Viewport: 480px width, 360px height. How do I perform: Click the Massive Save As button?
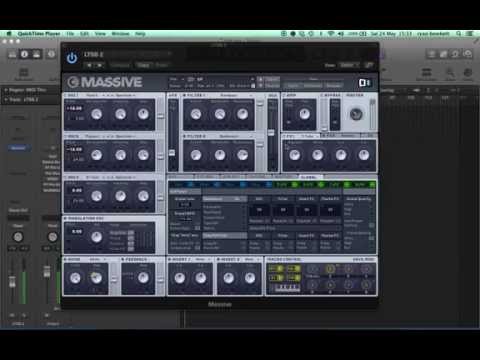point(273,86)
